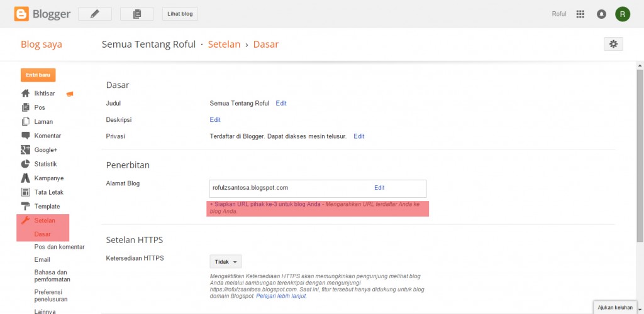The width and height of the screenshot is (644, 314).
Task: Open Komentar menu item
Action: [x=48, y=136]
